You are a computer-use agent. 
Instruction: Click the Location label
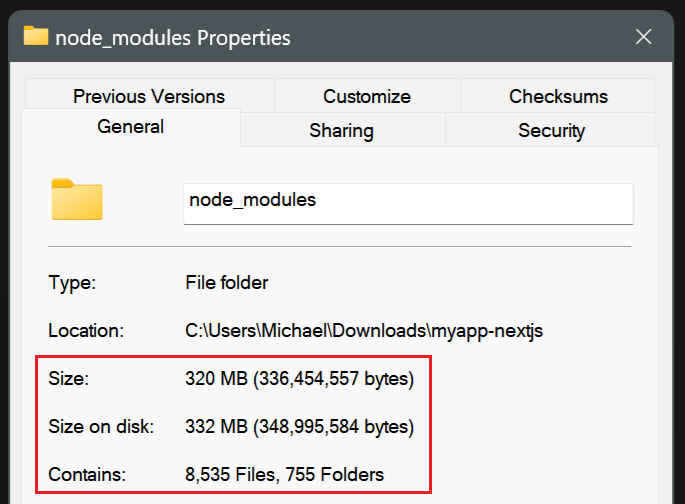(x=86, y=331)
